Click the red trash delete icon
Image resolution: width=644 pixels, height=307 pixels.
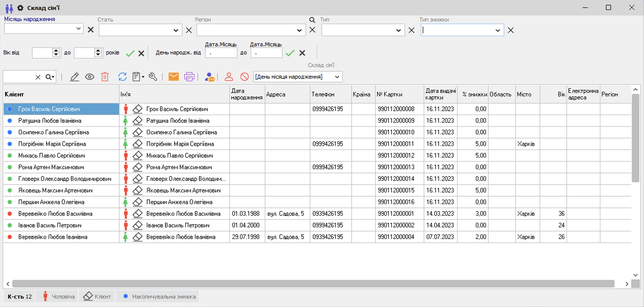105,77
